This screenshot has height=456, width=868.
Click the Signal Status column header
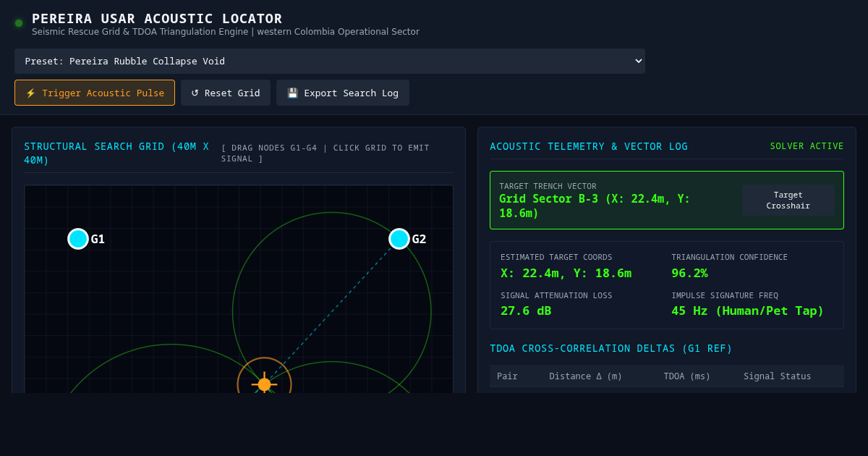coord(778,376)
